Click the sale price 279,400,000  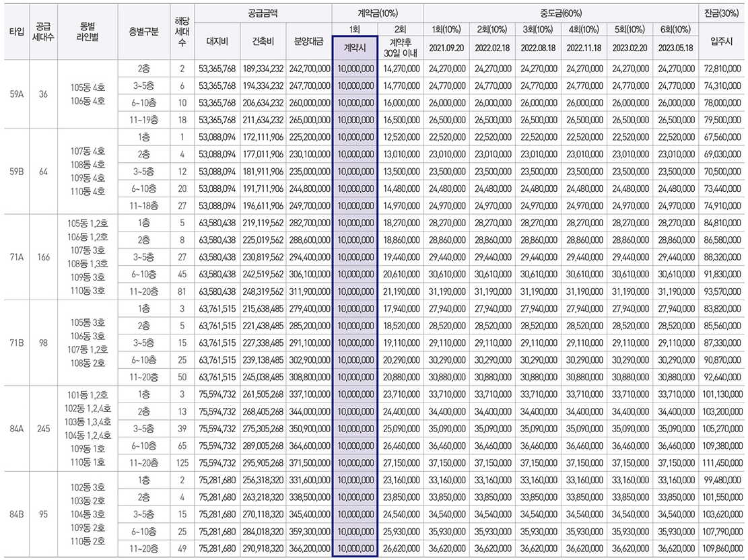pyautogui.click(x=310, y=309)
